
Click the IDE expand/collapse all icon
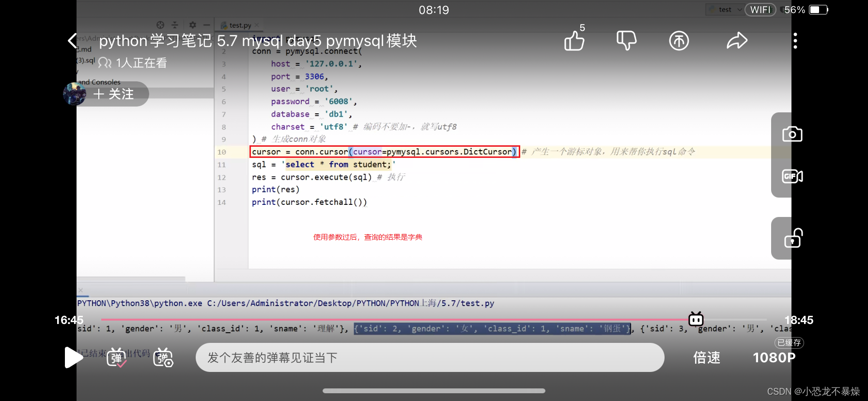[x=175, y=25]
